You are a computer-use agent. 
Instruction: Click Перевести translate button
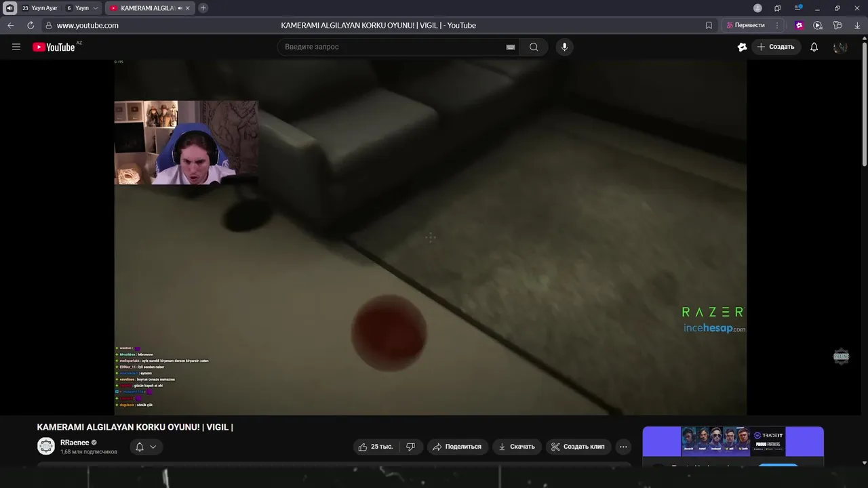745,25
